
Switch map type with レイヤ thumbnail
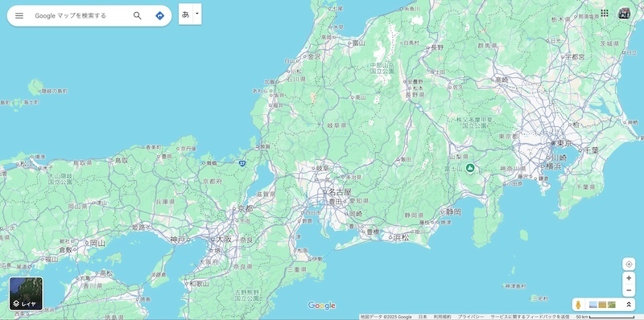[27, 293]
